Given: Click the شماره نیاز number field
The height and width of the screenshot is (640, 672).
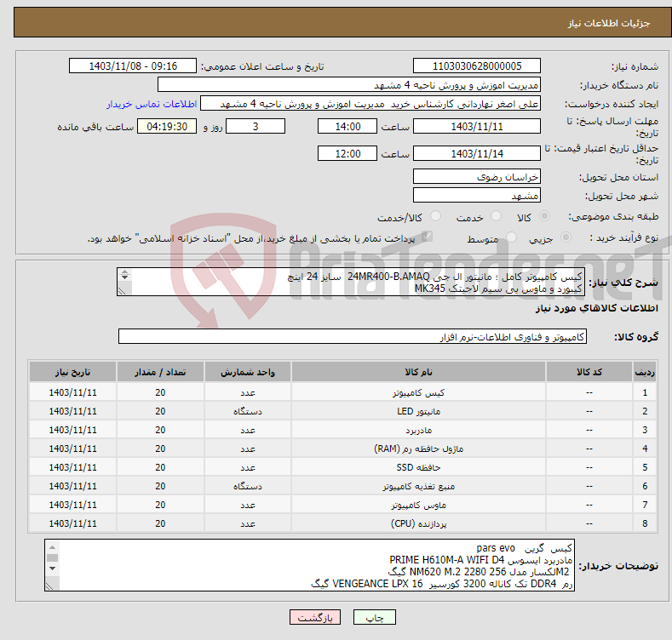Looking at the screenshot, I should tap(476, 66).
